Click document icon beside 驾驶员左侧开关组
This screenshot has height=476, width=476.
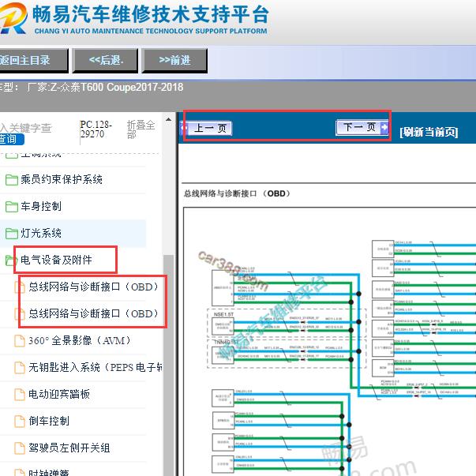click(20, 448)
